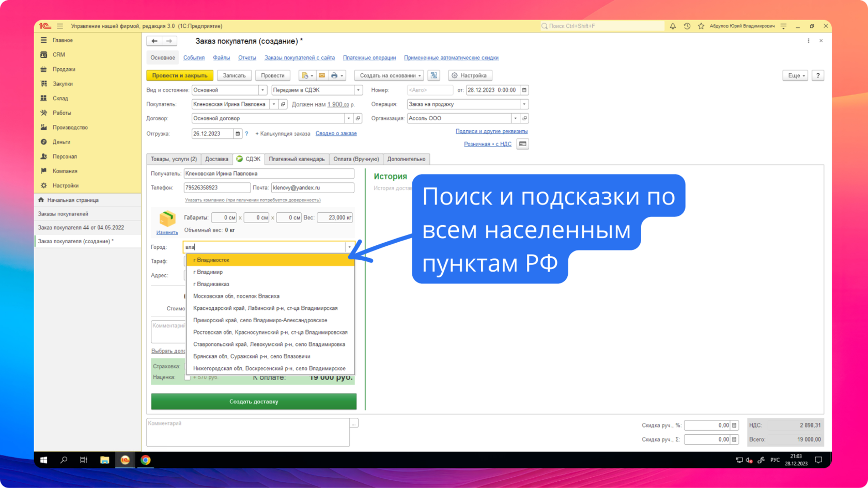The width and height of the screenshot is (868, 488).
Task: Open the history clock icon
Action: [x=687, y=26]
